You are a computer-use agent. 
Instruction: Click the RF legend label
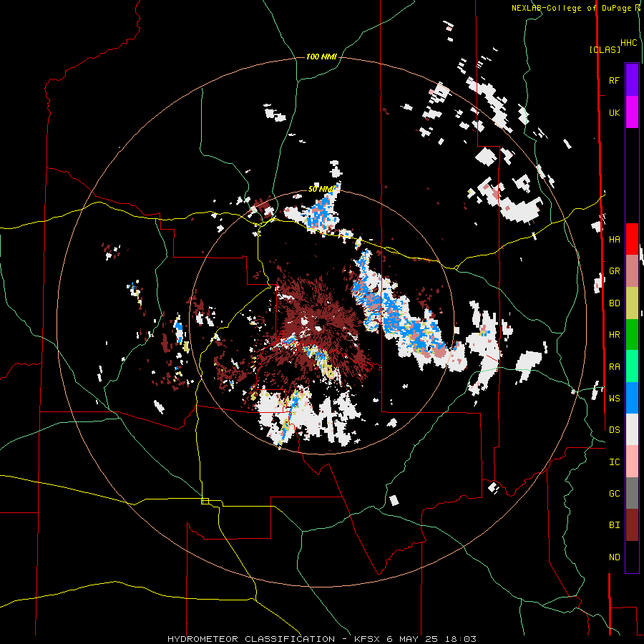(x=614, y=80)
